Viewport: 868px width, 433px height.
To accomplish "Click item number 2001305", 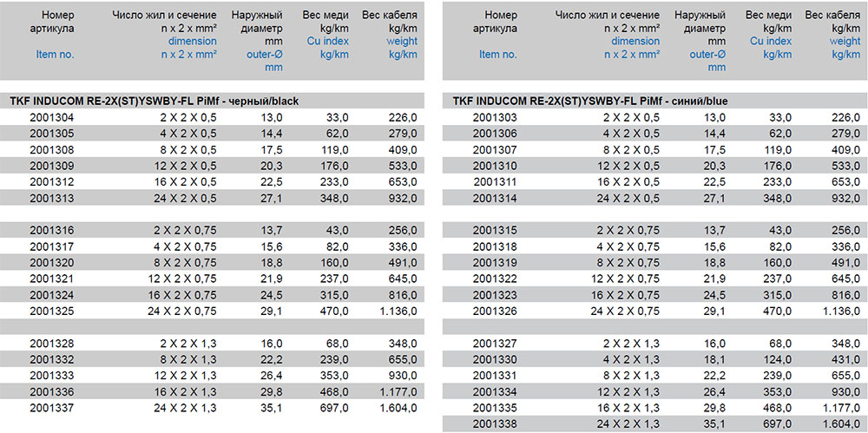I will (51, 134).
